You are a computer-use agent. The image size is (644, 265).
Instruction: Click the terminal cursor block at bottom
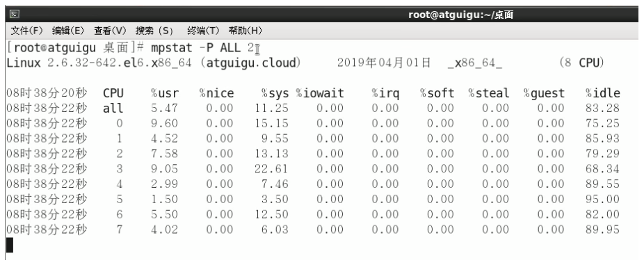10,245
